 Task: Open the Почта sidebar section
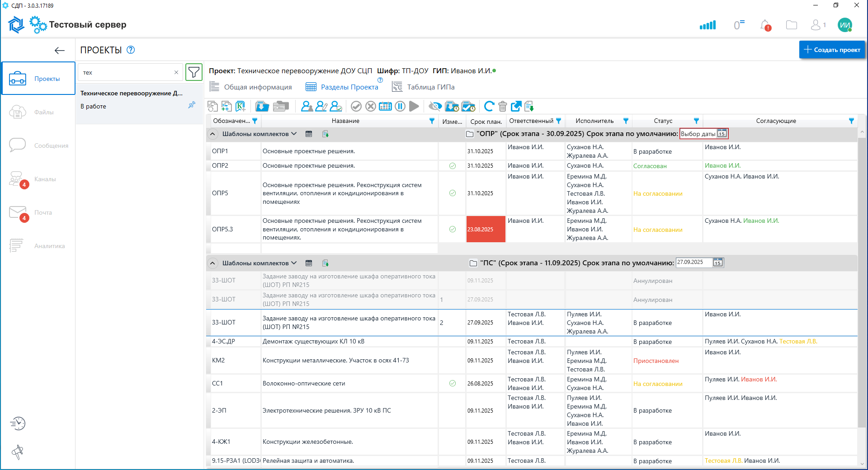point(38,212)
